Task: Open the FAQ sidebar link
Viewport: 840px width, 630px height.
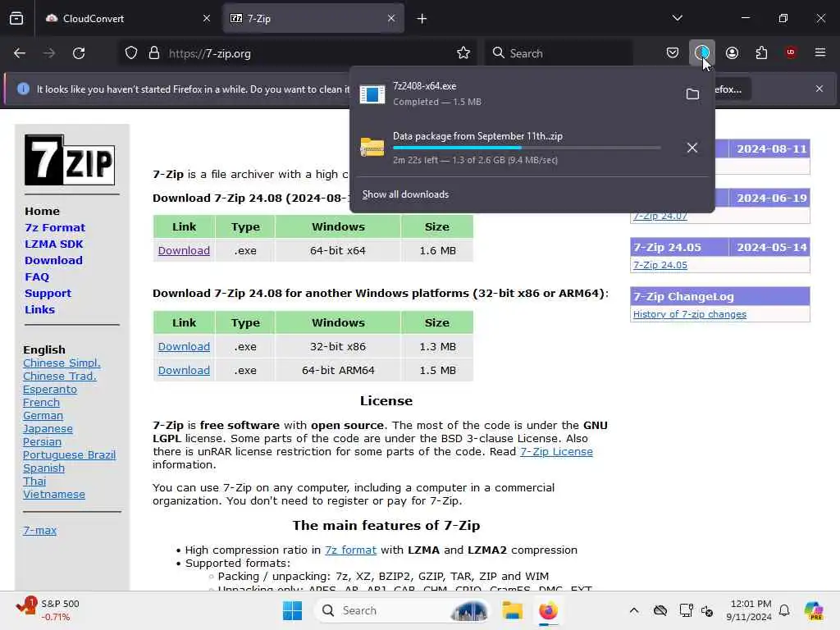Action: click(x=37, y=277)
